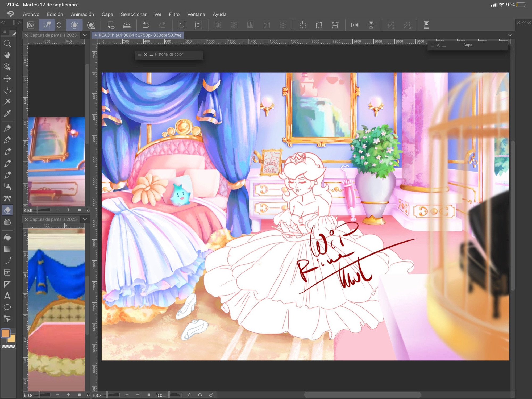Select the Move layer tool
Image resolution: width=532 pixels, height=399 pixels.
click(x=7, y=78)
